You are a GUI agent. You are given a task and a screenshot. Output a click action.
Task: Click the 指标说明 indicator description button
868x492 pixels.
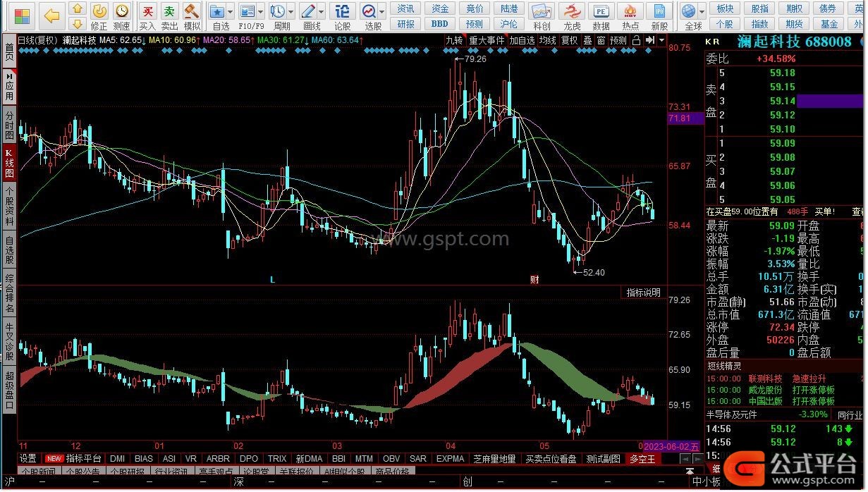click(x=643, y=293)
